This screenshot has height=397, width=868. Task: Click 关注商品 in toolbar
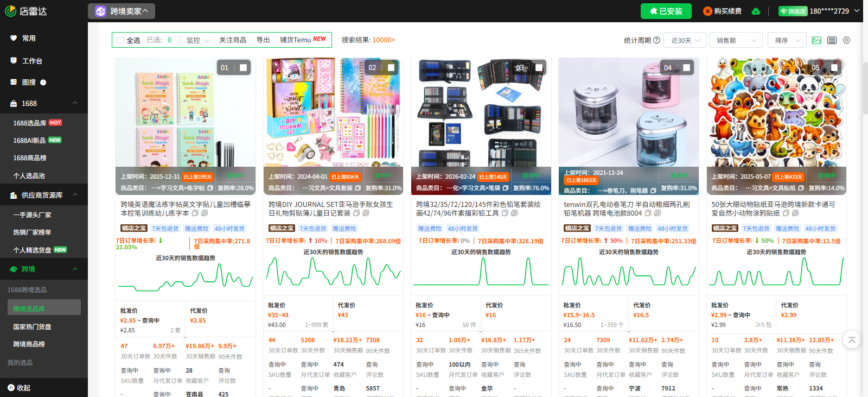click(x=233, y=40)
